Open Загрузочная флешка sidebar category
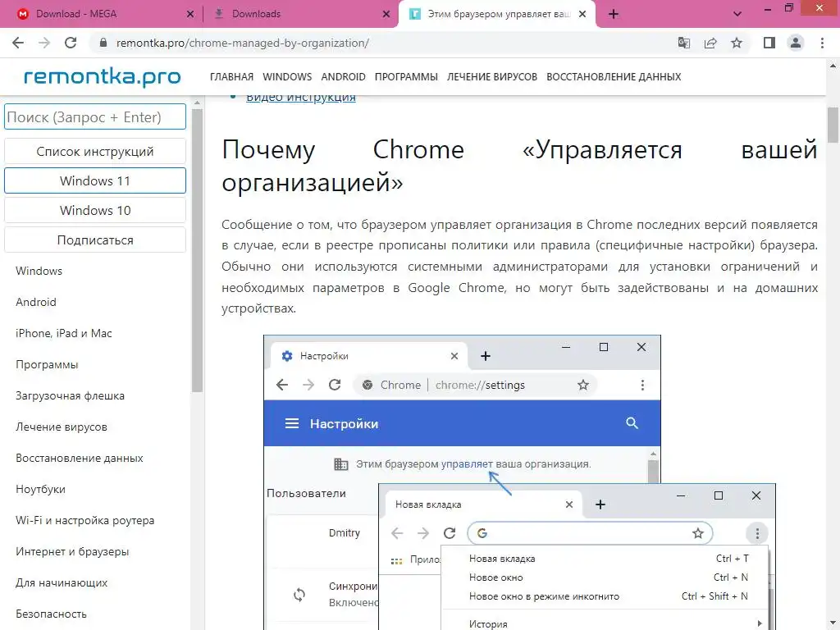The image size is (840, 630). [x=70, y=395]
